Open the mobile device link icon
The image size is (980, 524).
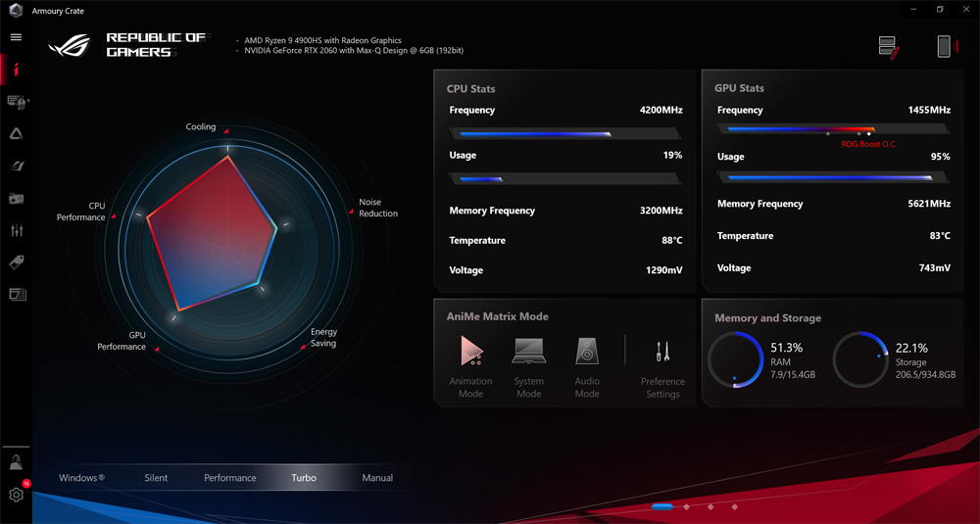(x=945, y=47)
